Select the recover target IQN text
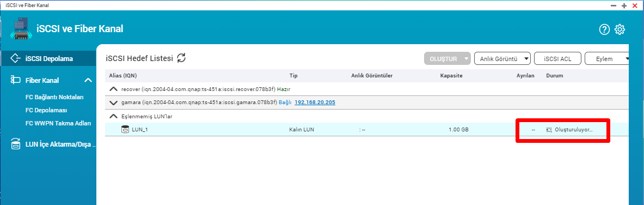The width and height of the screenshot is (644, 205). tap(199, 89)
